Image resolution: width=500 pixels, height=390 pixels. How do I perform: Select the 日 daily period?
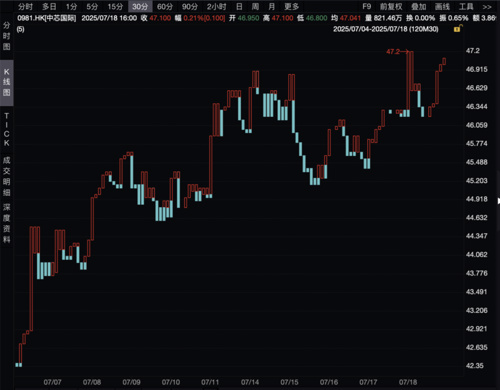(239, 6)
